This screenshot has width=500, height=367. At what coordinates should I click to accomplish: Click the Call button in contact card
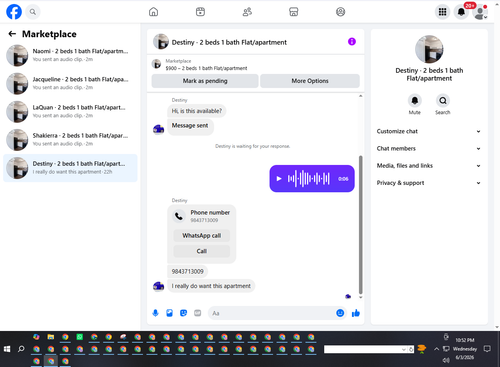pos(202,251)
